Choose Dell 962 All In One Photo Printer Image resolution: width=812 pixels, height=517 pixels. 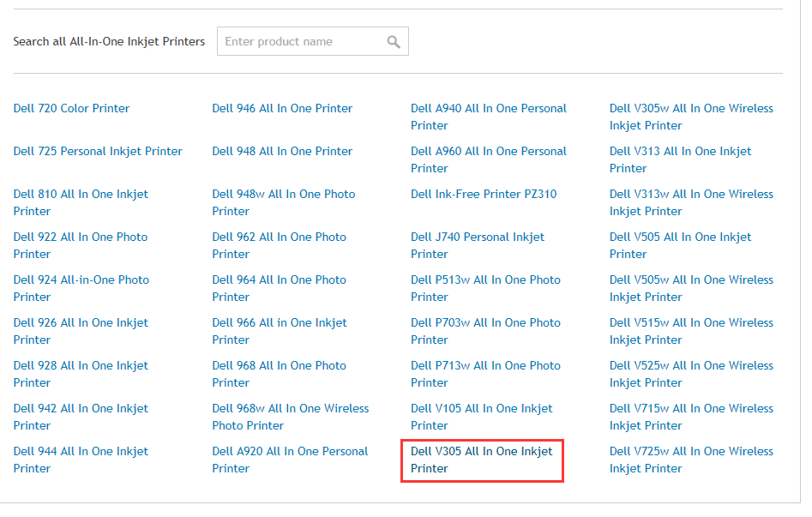click(280, 245)
